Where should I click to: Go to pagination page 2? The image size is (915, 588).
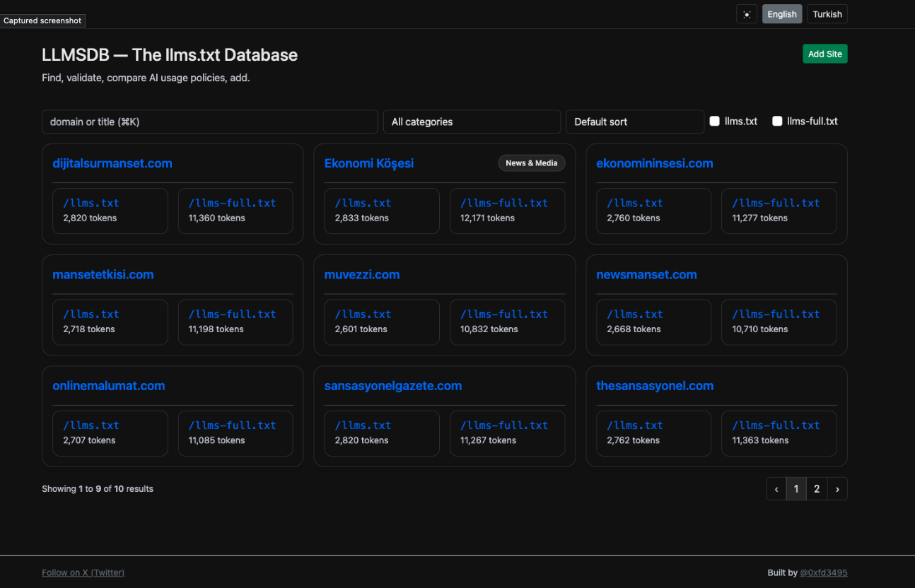point(817,489)
